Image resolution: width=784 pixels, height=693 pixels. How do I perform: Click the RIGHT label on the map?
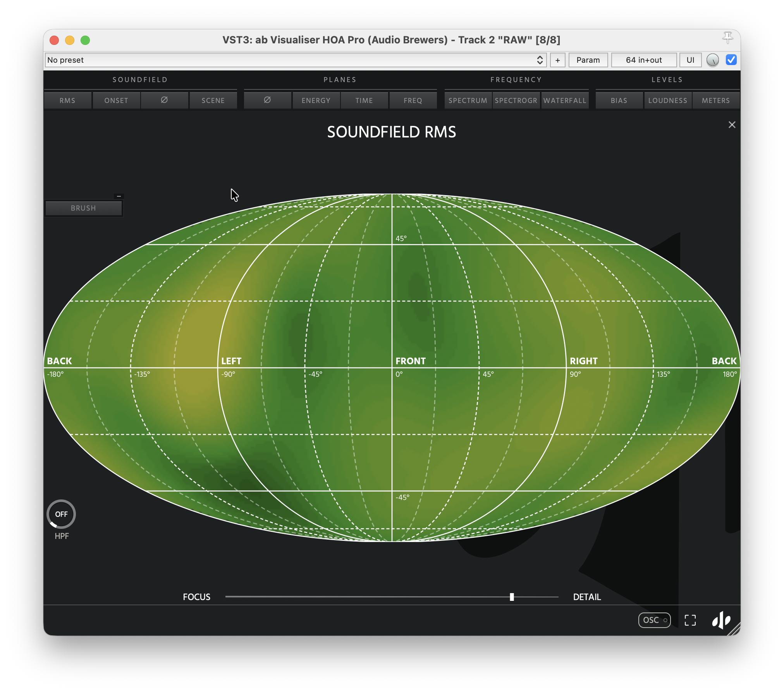[x=583, y=361]
